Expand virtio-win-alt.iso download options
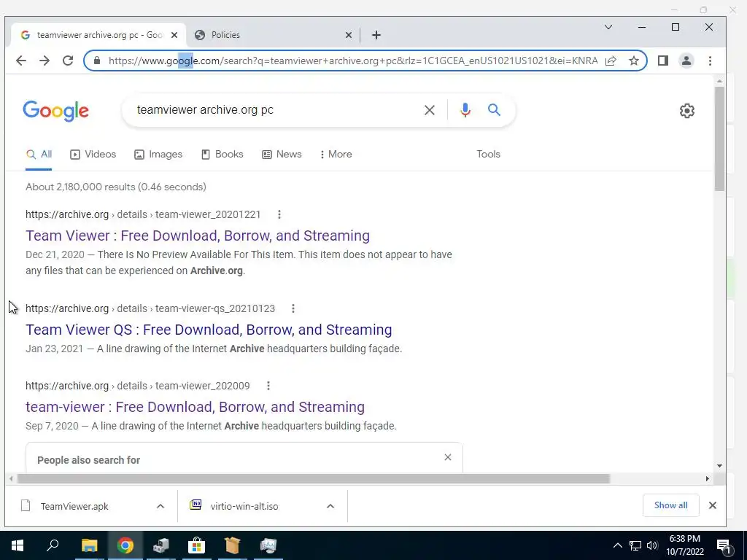 pos(330,506)
